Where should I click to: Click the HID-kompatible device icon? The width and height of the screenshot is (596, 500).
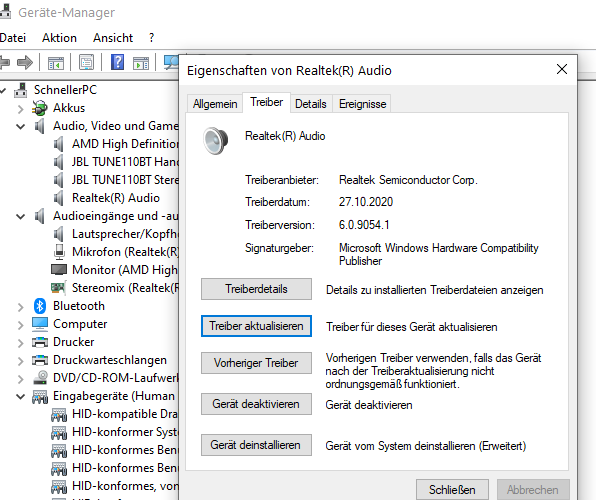[x=59, y=414]
